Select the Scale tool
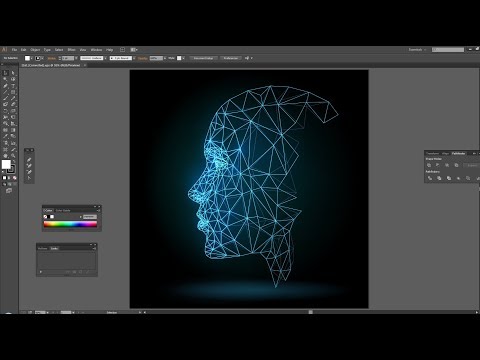Image resolution: width=480 pixels, height=360 pixels. (x=13, y=111)
